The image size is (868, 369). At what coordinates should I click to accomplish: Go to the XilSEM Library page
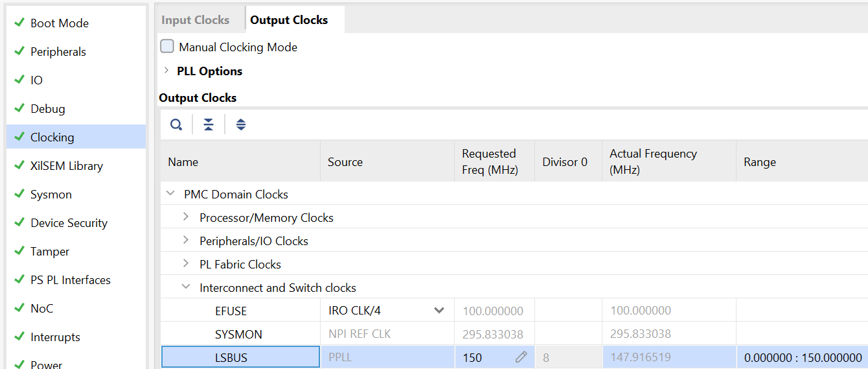pyautogui.click(x=67, y=166)
